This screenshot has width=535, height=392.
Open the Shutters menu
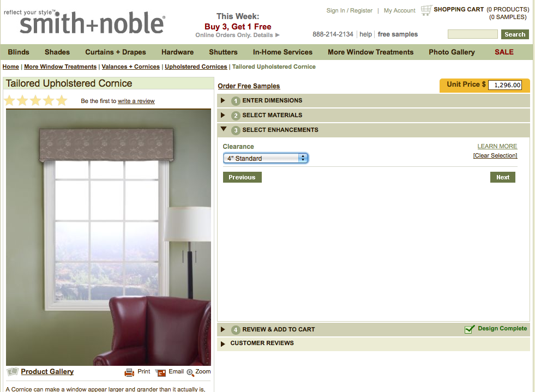(x=223, y=52)
